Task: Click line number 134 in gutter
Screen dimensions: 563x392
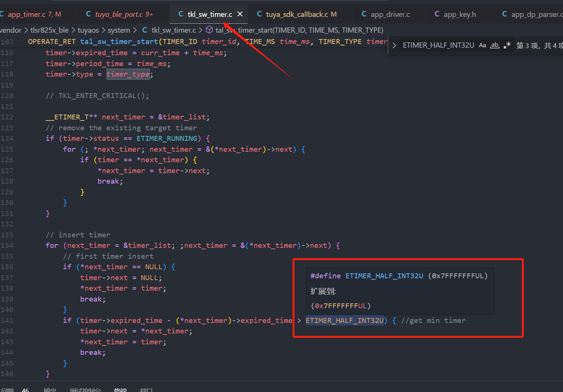Action: point(7,246)
